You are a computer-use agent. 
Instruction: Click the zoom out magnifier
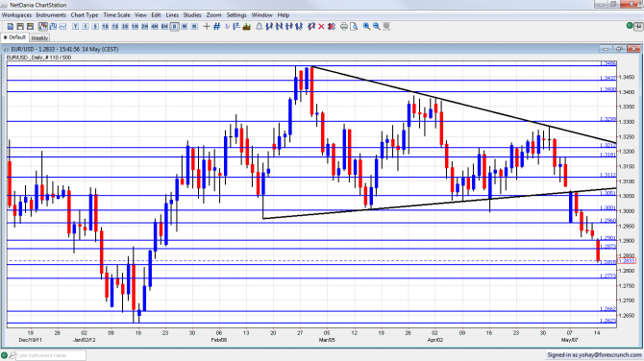click(x=376, y=27)
